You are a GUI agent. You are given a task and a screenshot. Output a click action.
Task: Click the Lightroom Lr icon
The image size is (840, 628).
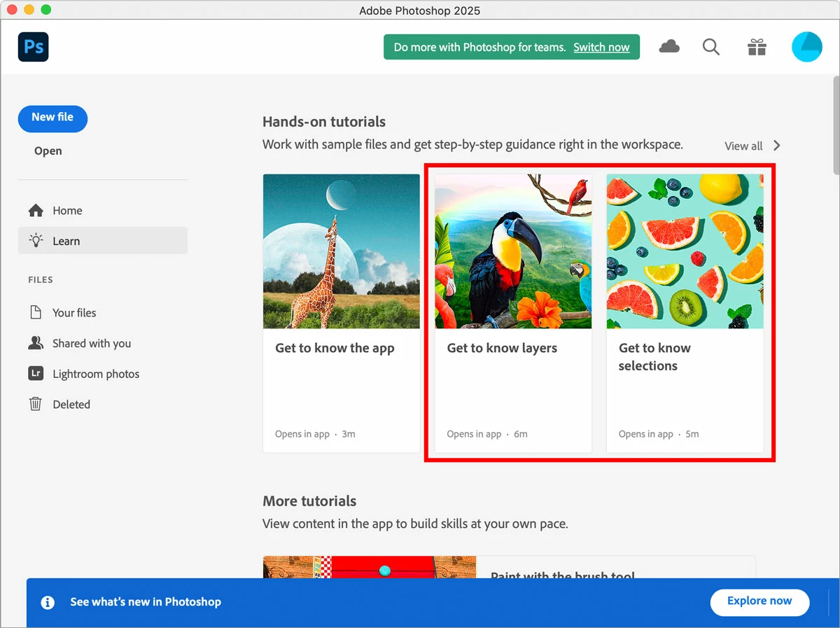pos(36,374)
